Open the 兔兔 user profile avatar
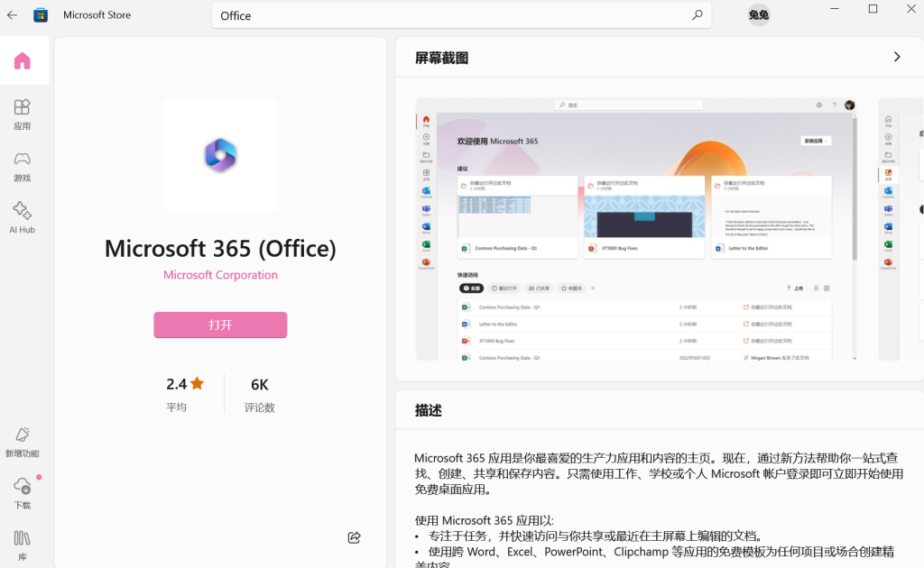 (758, 15)
